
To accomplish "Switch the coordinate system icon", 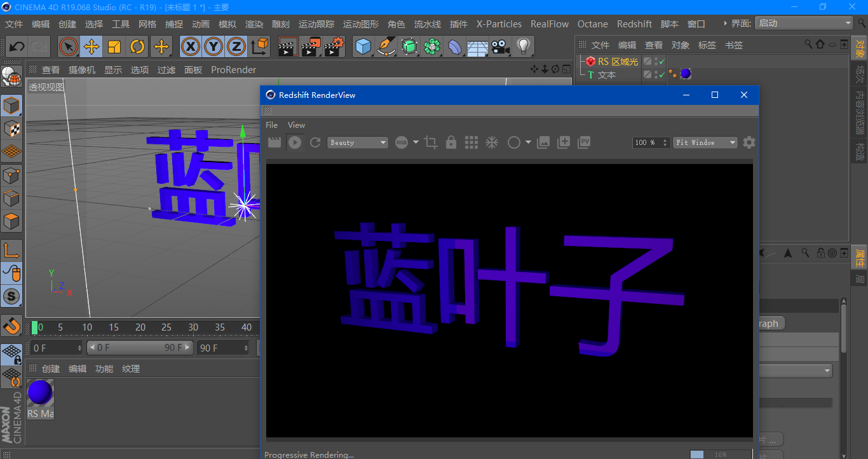I will (259, 46).
